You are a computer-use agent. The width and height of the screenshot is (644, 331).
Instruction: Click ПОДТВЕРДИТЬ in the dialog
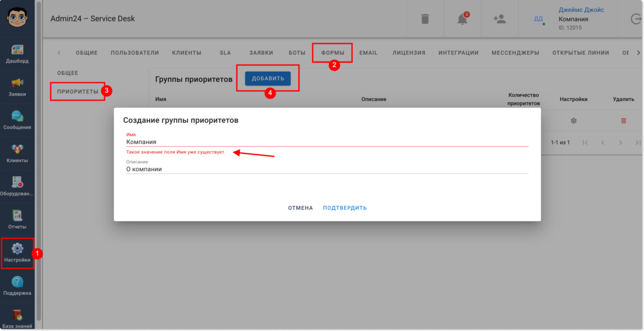point(345,208)
